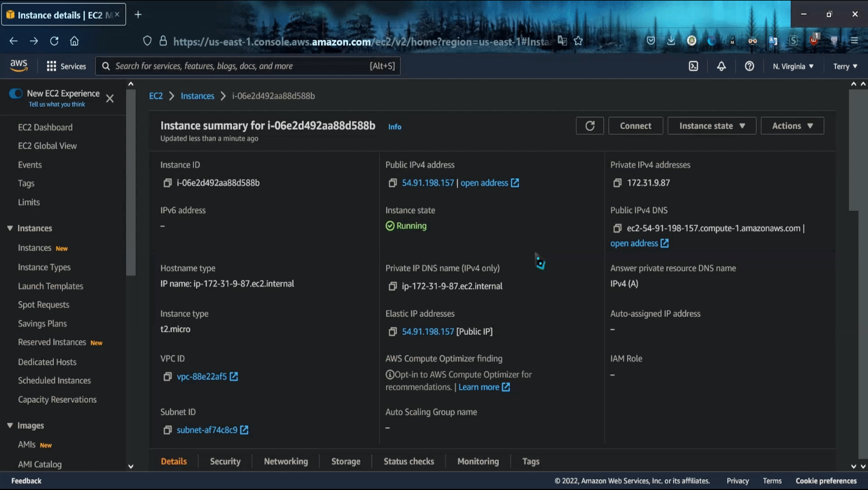Click the browser address bar URL
Screen dimensions: 868x490
tap(361, 41)
